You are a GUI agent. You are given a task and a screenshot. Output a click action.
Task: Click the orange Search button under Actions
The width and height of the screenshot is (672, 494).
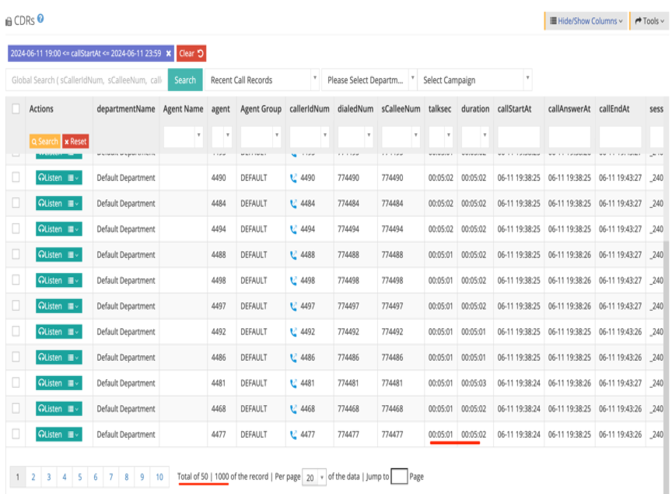point(45,142)
